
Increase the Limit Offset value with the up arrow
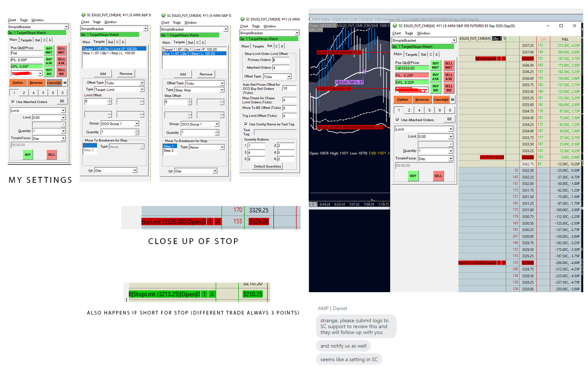(x=110, y=99)
